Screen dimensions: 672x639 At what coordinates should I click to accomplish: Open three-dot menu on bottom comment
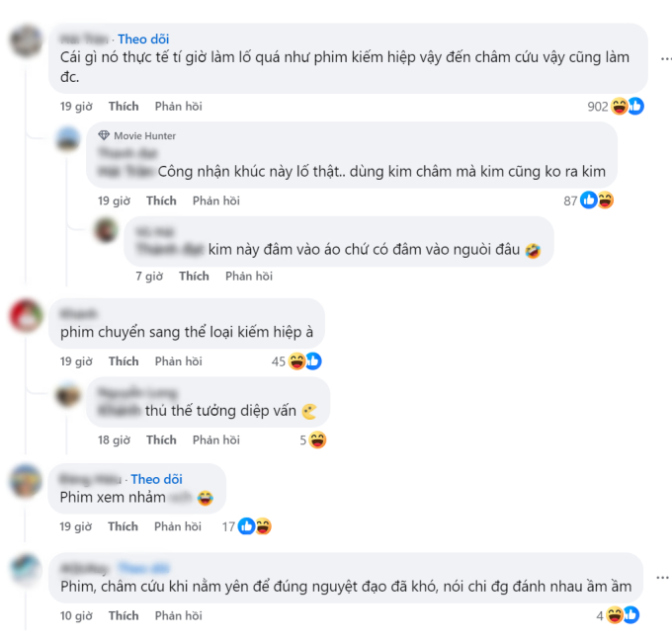pos(662,578)
